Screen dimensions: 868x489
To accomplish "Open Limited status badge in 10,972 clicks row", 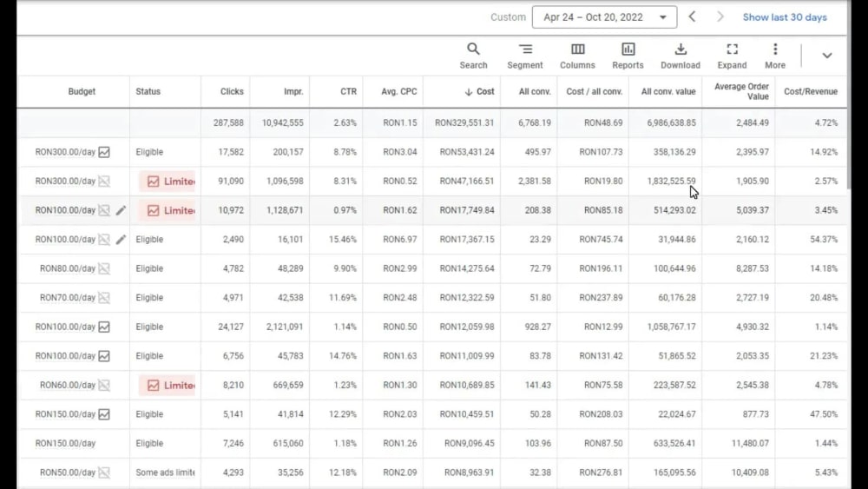I will tap(168, 210).
